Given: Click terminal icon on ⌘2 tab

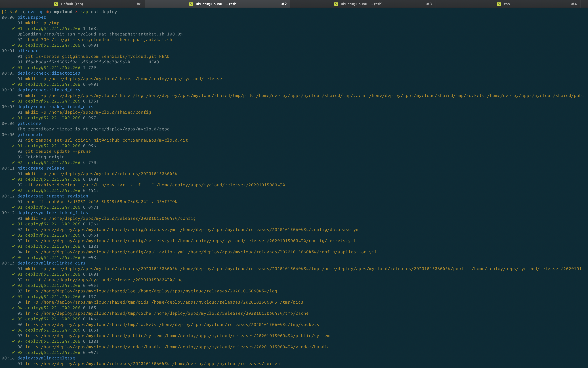Looking at the screenshot, I should coord(191,4).
